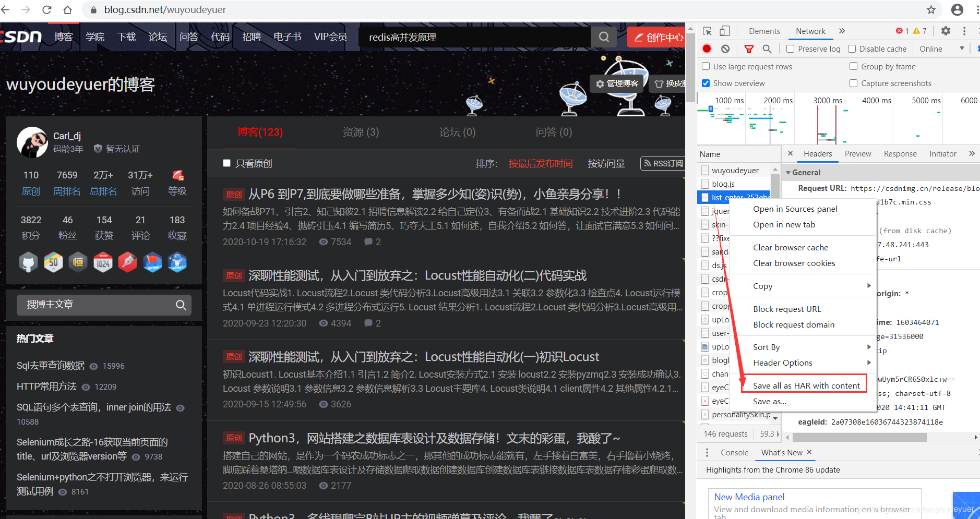This screenshot has width=980, height=519.
Task: Click the Carl_dj profile avatar
Action: click(x=32, y=142)
